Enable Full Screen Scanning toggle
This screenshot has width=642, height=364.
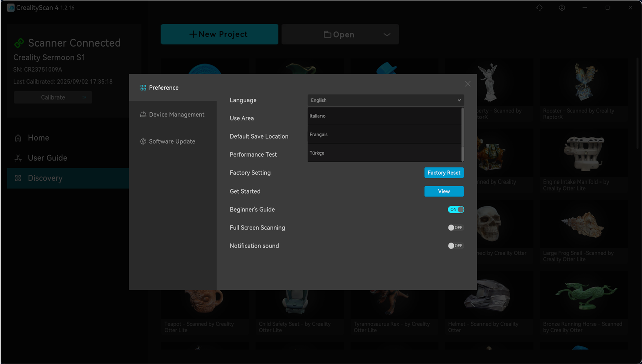pyautogui.click(x=456, y=228)
